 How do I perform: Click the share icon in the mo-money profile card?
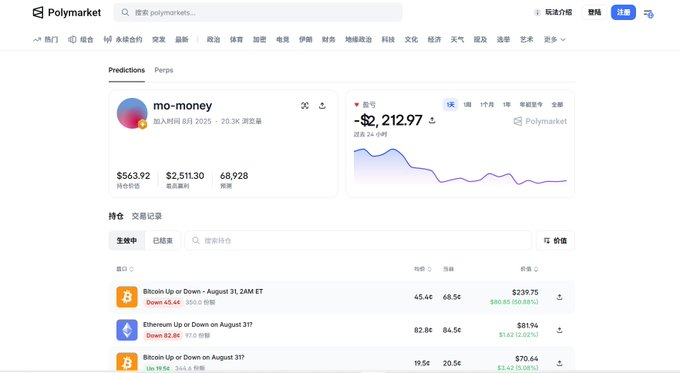[322, 105]
